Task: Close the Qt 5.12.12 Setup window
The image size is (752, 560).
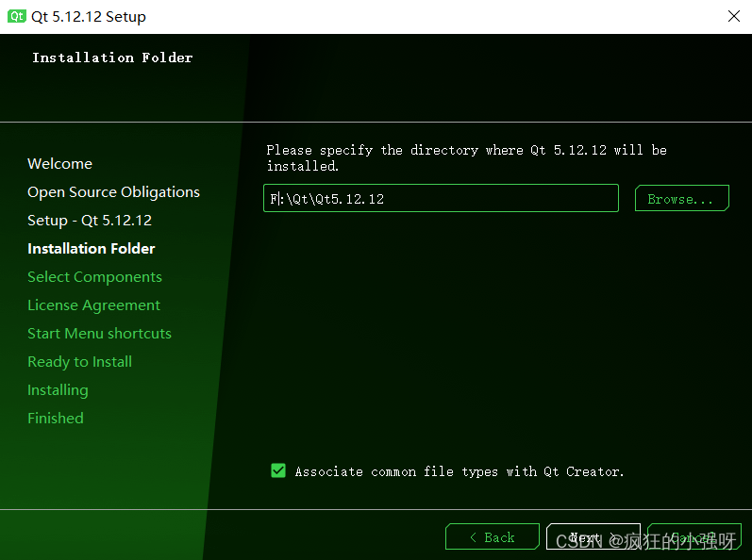Action: tap(733, 16)
